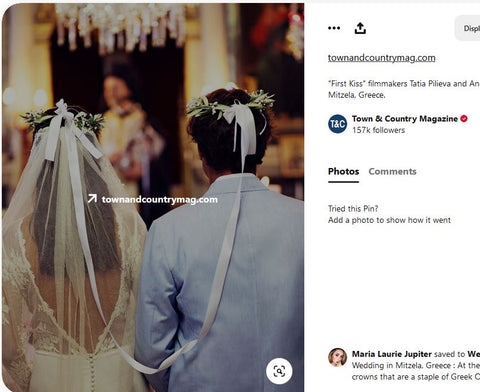
Task: Click the share pin upload icon
Action: (360, 28)
